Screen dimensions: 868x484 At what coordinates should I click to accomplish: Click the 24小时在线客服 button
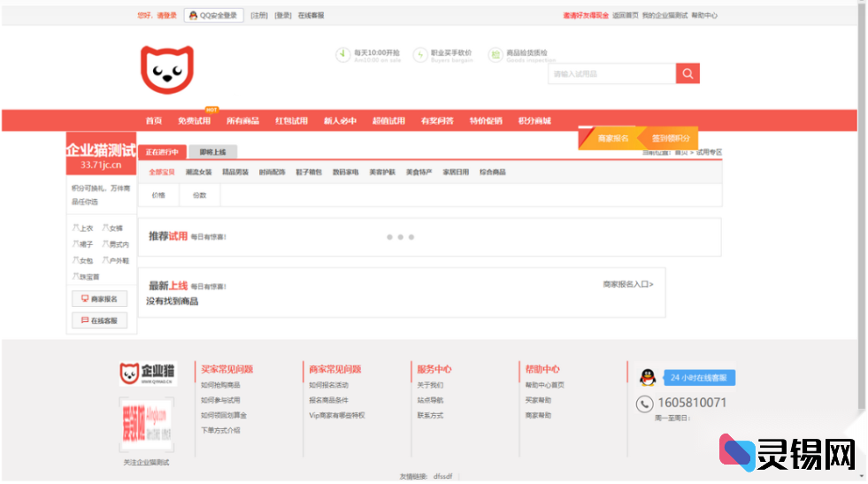[699, 378]
